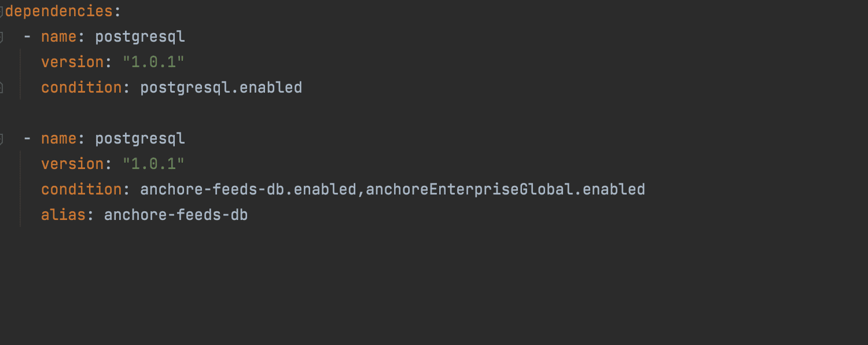Click the first "1.0.1" version string
Viewport: 868px width, 345px height.
(153, 62)
